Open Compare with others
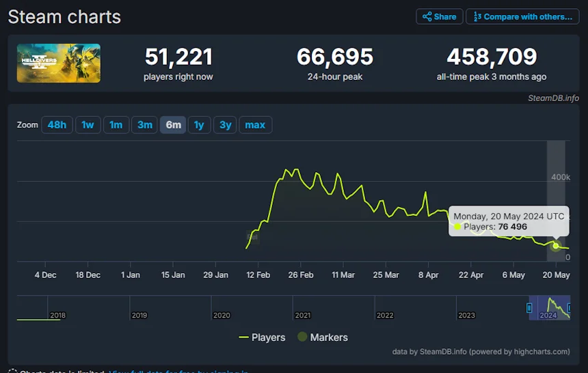 tap(522, 16)
